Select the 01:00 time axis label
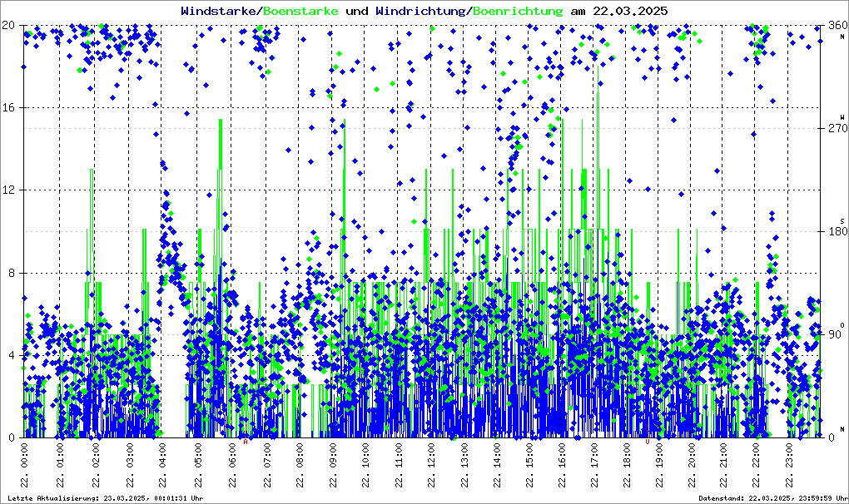The height and width of the screenshot is (504, 849). [x=60, y=465]
